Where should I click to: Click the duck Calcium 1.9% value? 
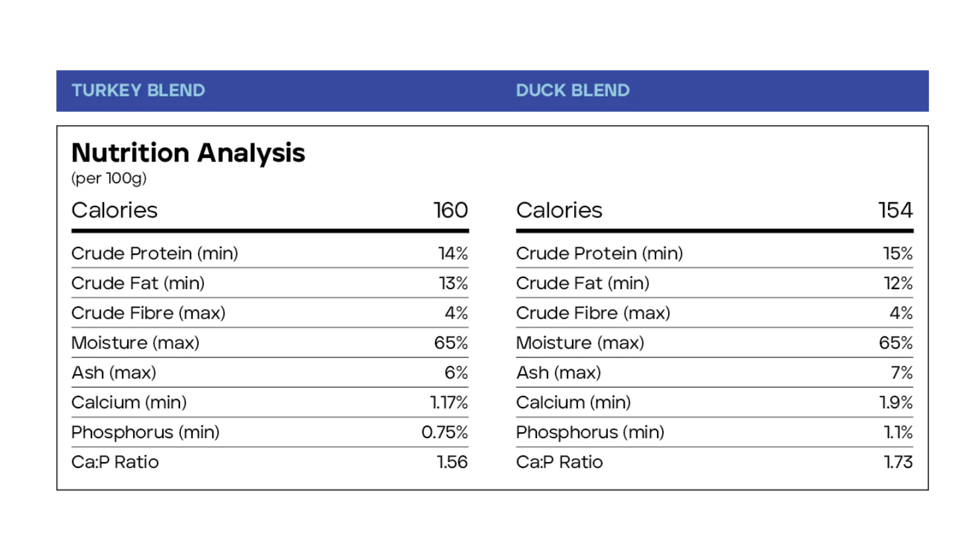tap(896, 402)
